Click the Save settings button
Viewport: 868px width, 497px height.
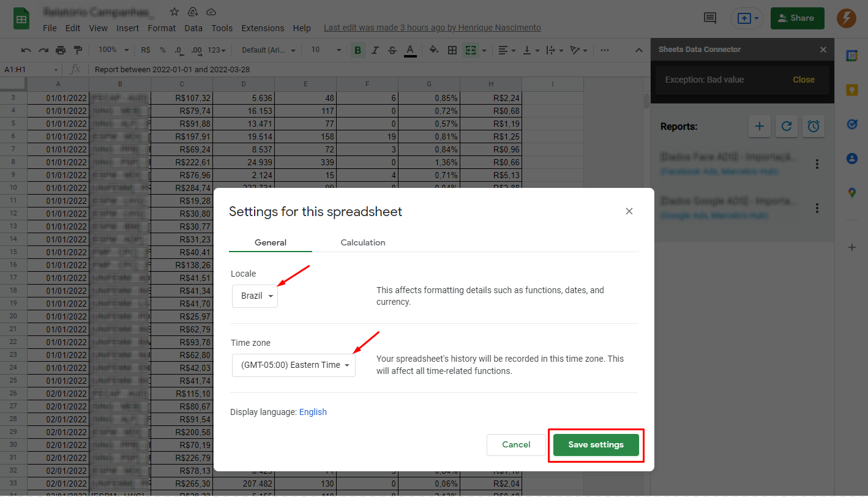click(596, 445)
